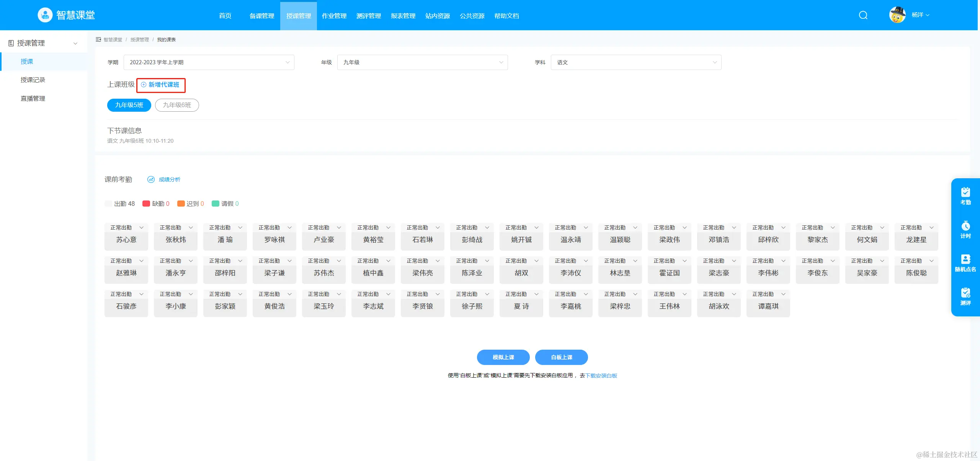Click the 下载安装白板 link
This screenshot has height=461, width=980.
point(601,376)
